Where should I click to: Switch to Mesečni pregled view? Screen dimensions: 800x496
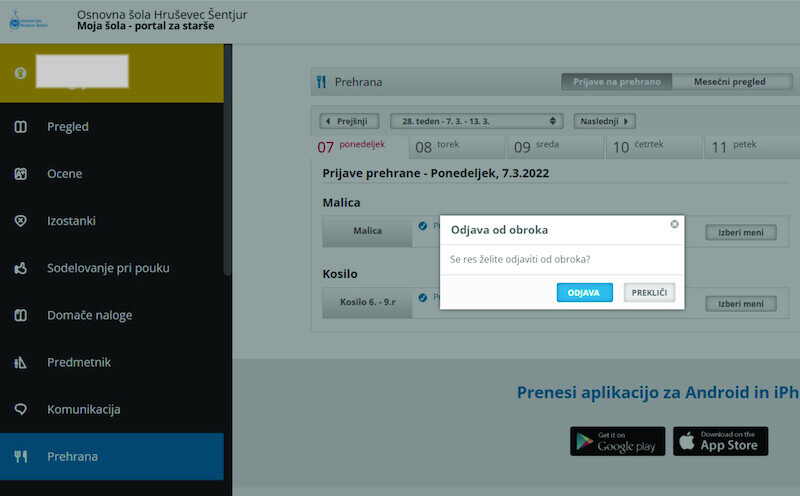tap(729, 82)
